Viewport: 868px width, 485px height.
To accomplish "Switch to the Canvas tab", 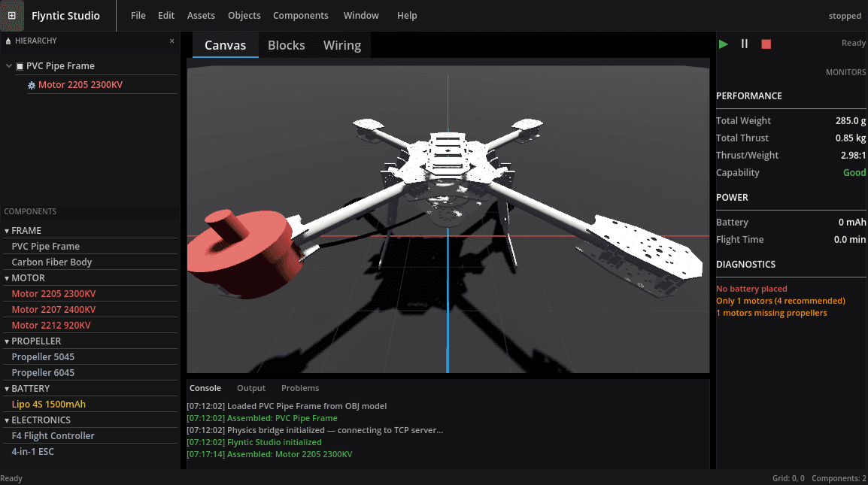I will [226, 45].
